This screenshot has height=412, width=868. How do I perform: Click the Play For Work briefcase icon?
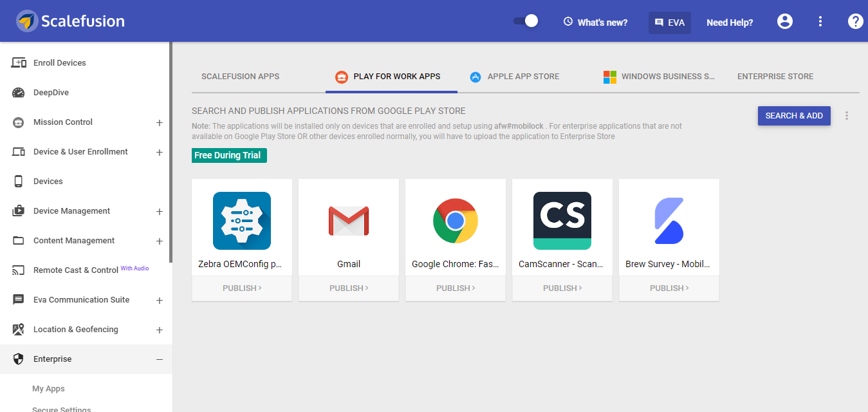point(342,77)
